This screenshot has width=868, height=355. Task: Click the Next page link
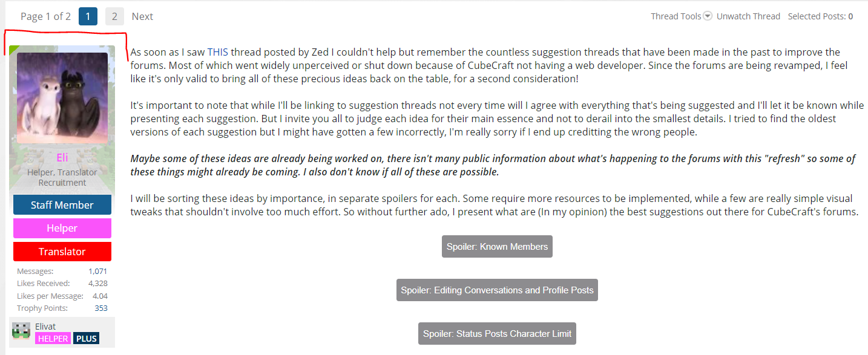click(x=142, y=16)
